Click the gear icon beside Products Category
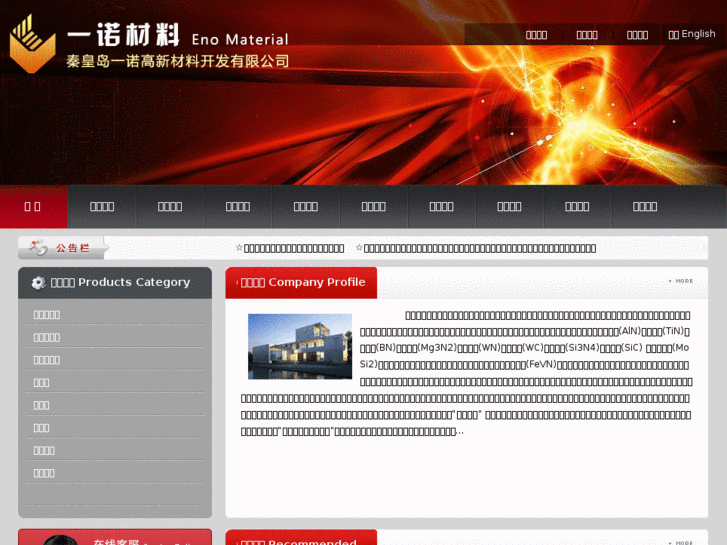This screenshot has height=545, width=727. click(x=38, y=282)
